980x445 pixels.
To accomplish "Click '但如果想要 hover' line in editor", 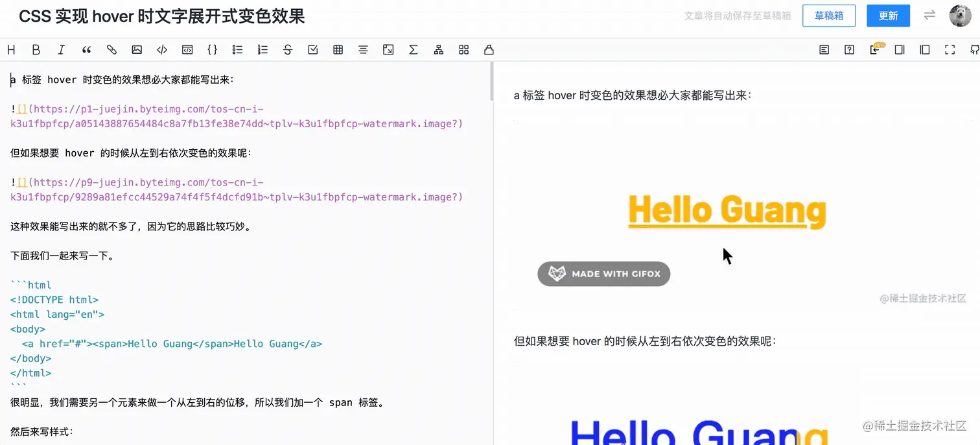I will tap(130, 153).
